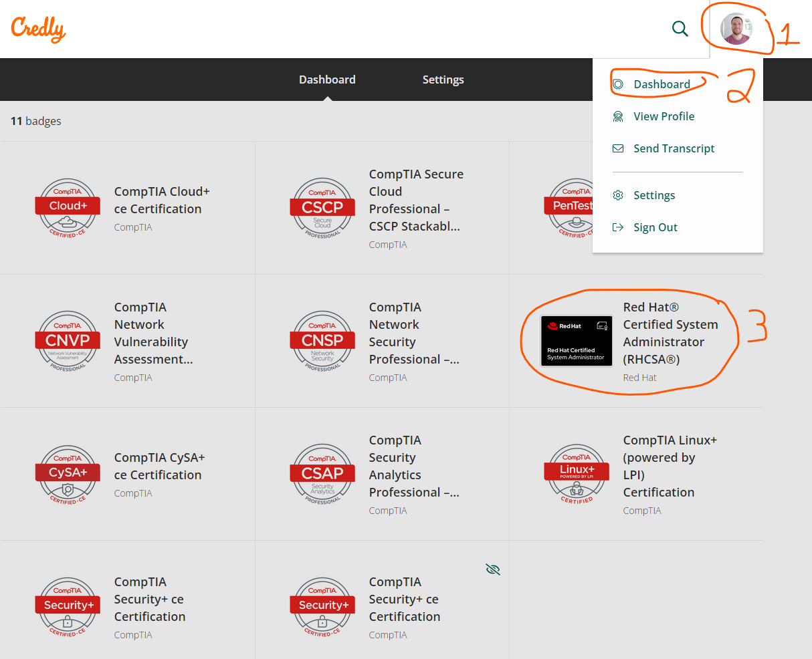This screenshot has height=659, width=812.
Task: Open the CNVP badge icon
Action: 68,342
